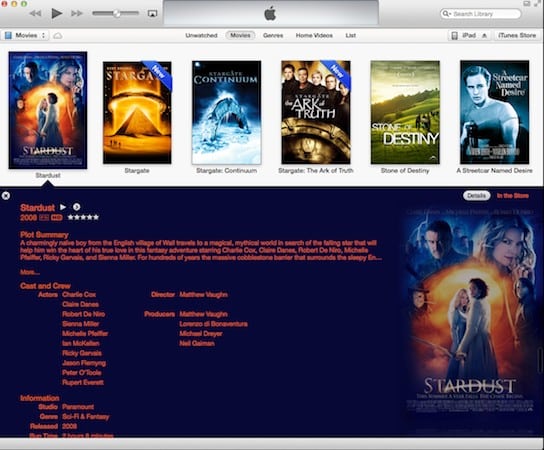Select the Stardust movie poster thumbnail
This screenshot has height=450, width=544.
point(48,110)
